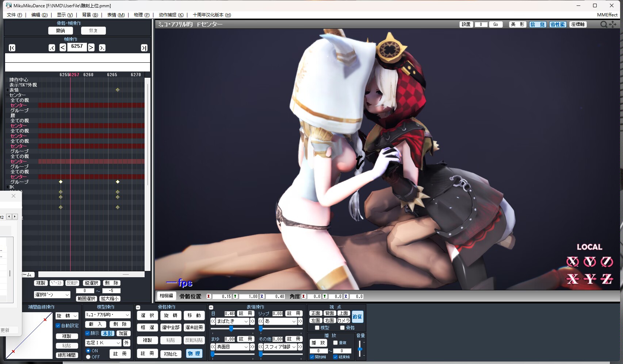This screenshot has height=364, width=623.
Task: Click previous brow morph arrow beside 真面目
Action: click(213, 347)
